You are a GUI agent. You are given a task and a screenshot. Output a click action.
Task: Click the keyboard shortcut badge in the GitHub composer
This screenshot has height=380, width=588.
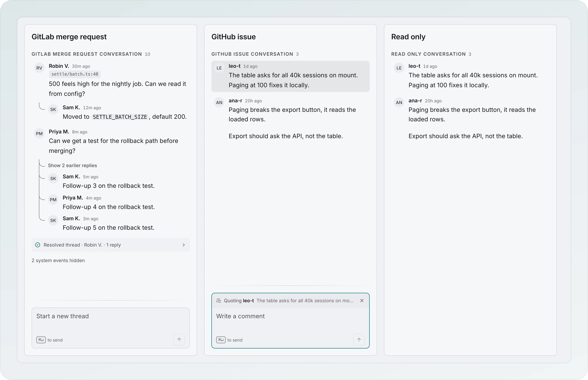point(221,340)
